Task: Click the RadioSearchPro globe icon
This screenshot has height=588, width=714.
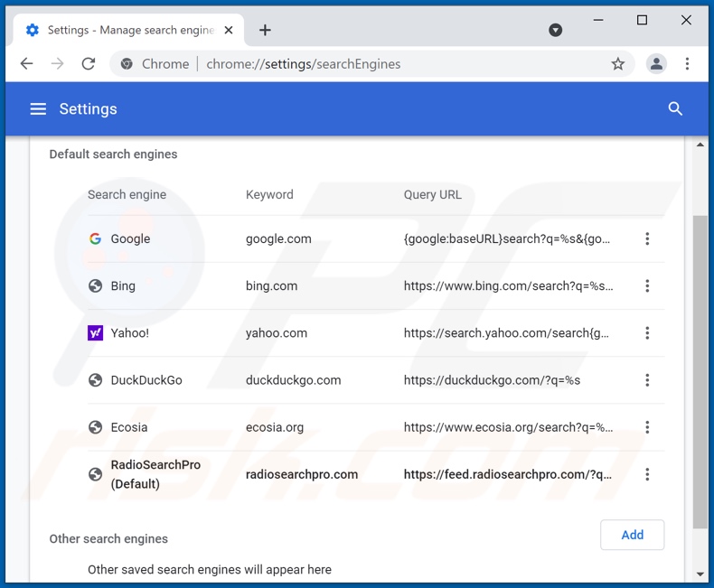Action: pos(95,474)
